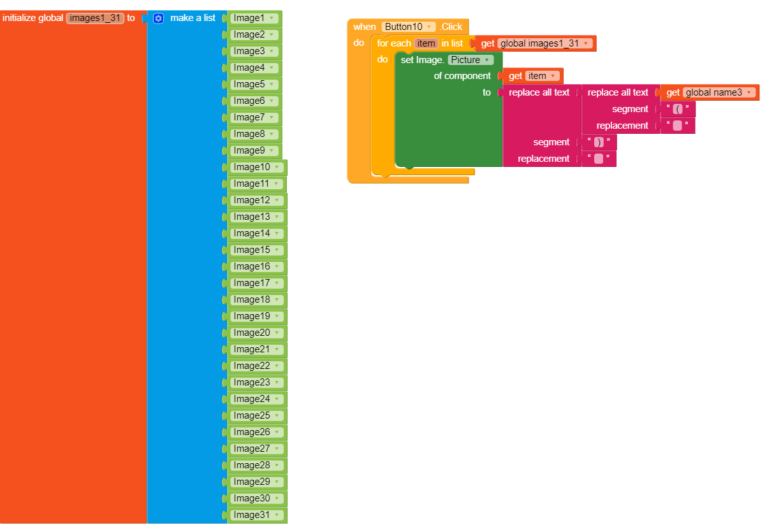
Task: Open the Image31 component dropdown
Action: tap(275, 515)
